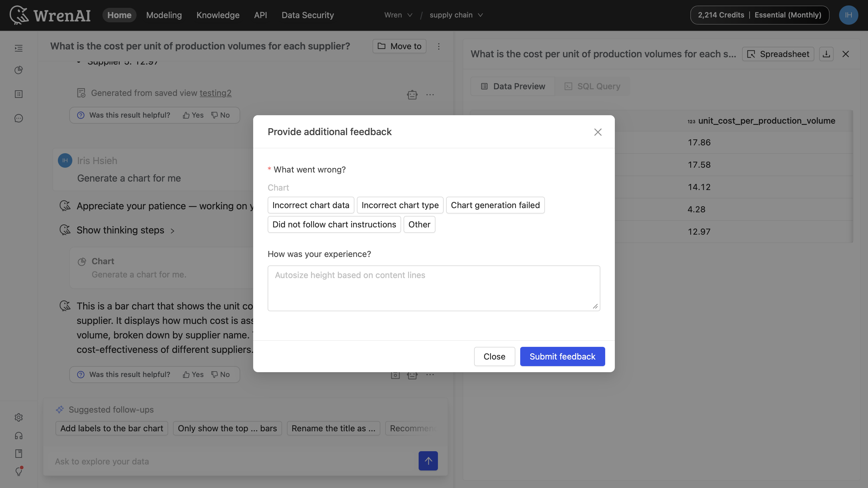Open the dashboards pie chart sidebar icon
This screenshot has width=868, height=488.
[18, 70]
